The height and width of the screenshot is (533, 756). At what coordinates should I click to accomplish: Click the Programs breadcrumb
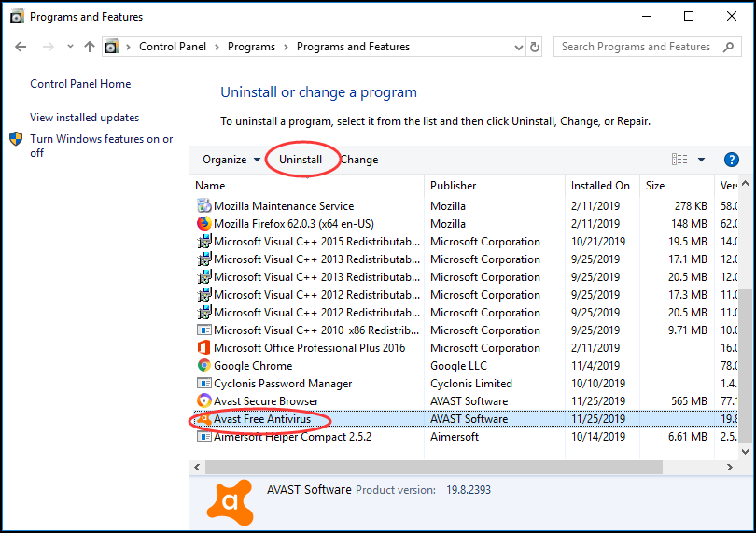pos(251,47)
